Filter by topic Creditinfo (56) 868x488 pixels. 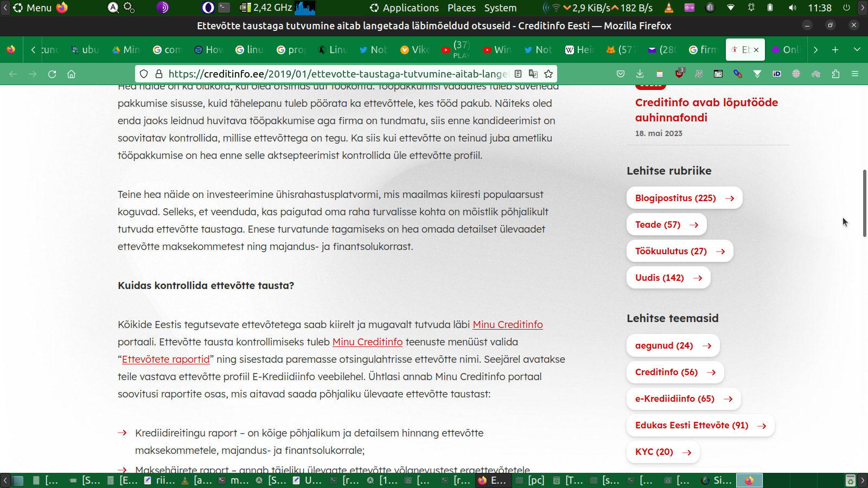(675, 372)
